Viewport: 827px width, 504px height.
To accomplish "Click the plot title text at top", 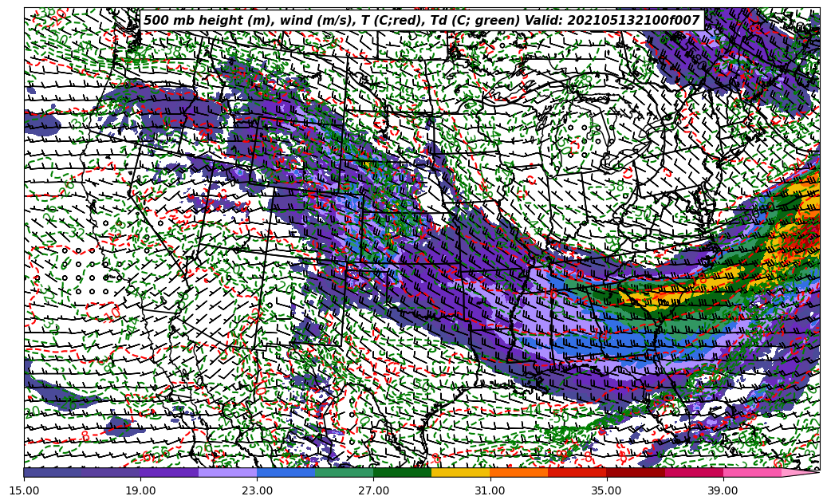I will 421,21.
